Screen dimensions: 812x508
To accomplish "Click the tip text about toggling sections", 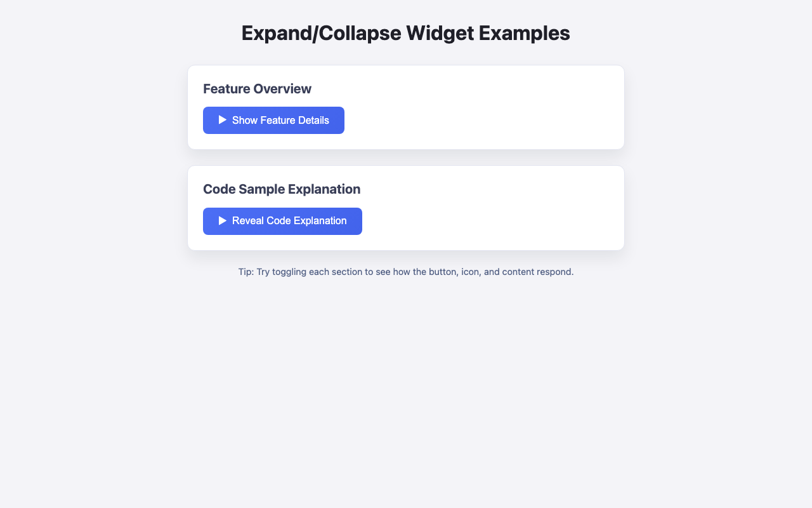I will pos(406,272).
